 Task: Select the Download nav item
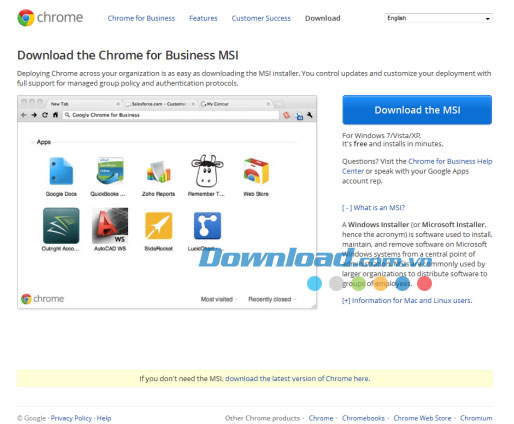pyautogui.click(x=323, y=18)
